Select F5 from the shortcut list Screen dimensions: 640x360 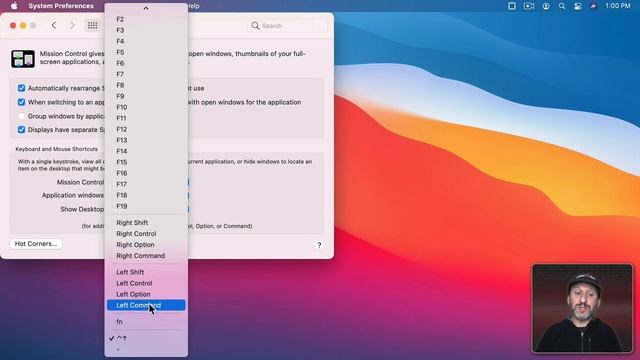coord(146,52)
